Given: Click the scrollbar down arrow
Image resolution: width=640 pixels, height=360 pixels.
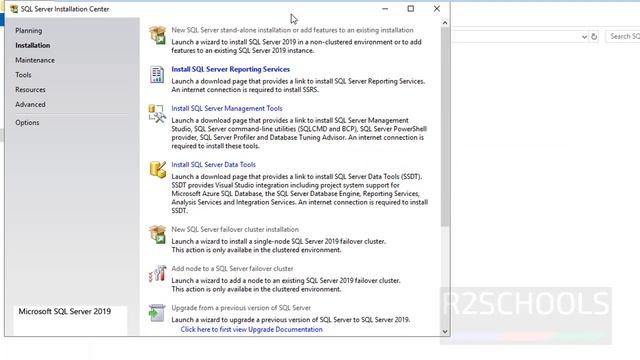Looking at the screenshot, I should (445, 331).
